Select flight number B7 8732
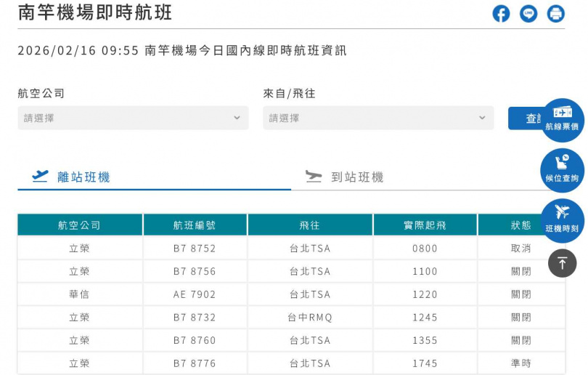The width and height of the screenshot is (588, 375). tap(195, 318)
